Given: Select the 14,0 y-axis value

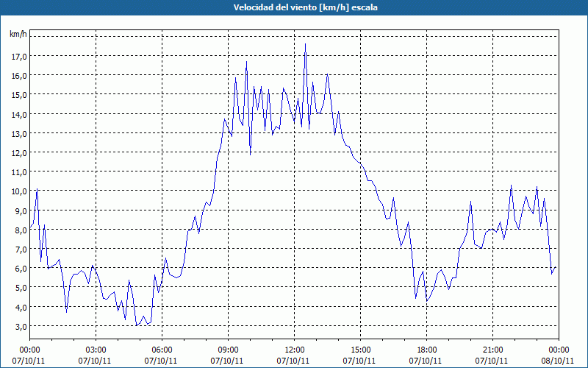Looking at the screenshot, I should 19,114.
